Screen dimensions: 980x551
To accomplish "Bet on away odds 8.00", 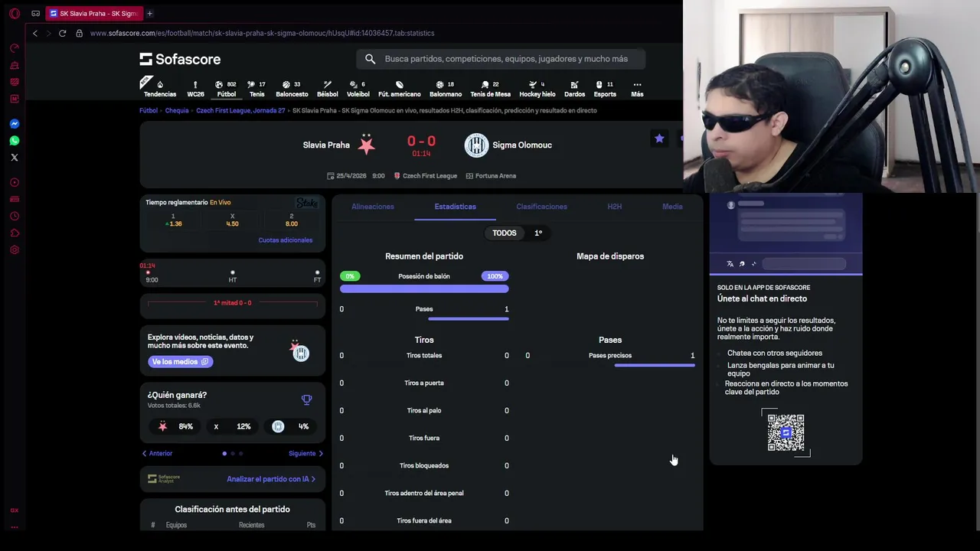I will pos(291,220).
